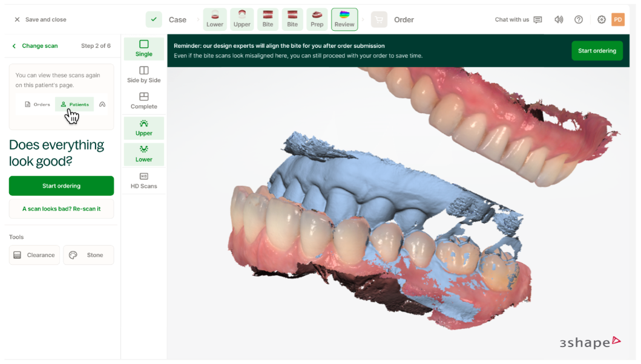641x364 pixels.
Task: Enable the Stone color tool
Action: [88, 255]
